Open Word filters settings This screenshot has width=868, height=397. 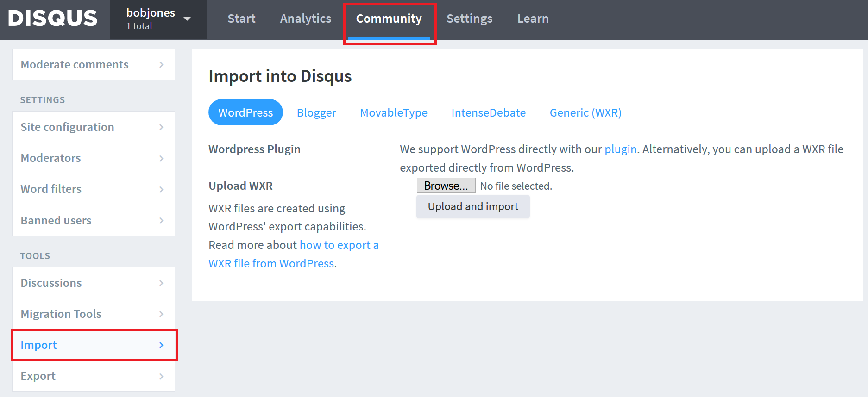pos(94,189)
